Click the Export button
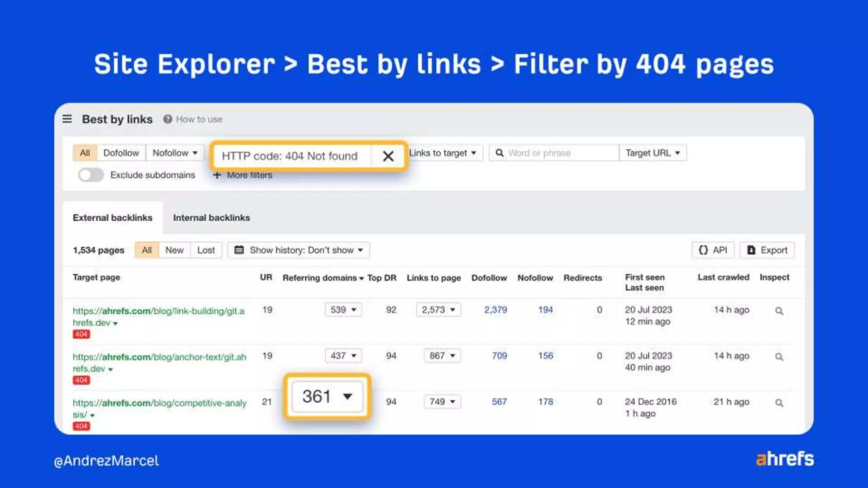868x488 pixels. click(x=767, y=250)
